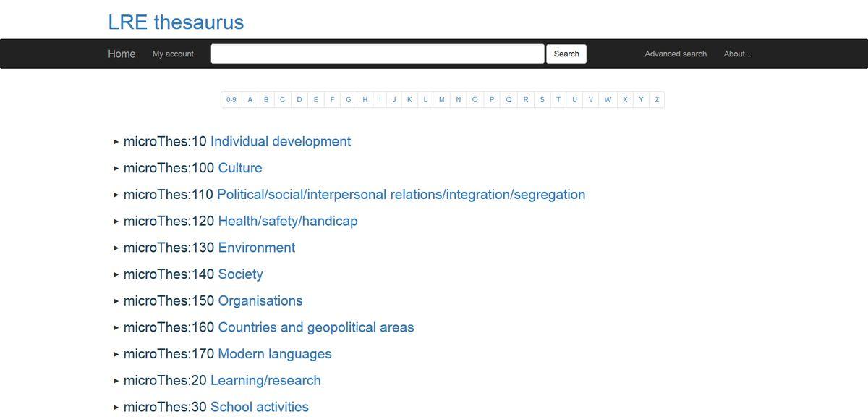Jump to letter A in the alphabet index
This screenshot has width=868, height=417.
click(x=250, y=100)
